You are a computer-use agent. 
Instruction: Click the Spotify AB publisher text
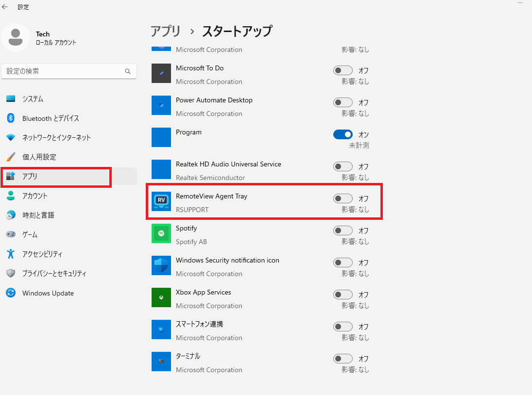[191, 242]
